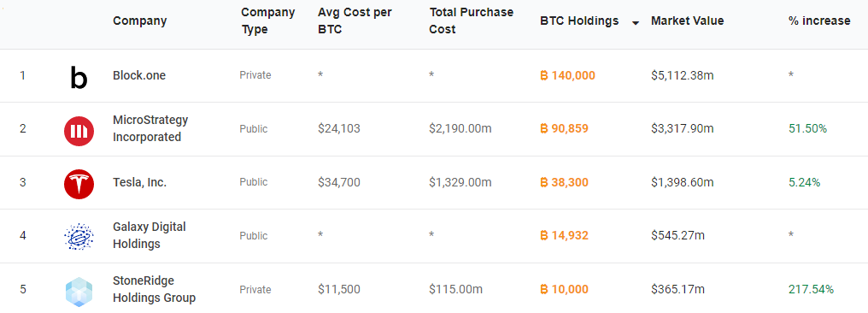
Task: Open the Block.one company link
Action: click(139, 75)
